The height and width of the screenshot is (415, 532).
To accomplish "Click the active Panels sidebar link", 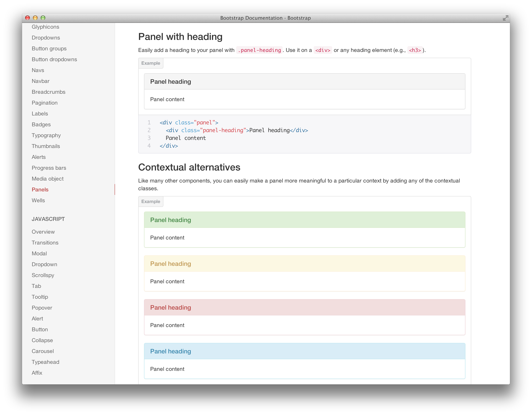I will 40,189.
